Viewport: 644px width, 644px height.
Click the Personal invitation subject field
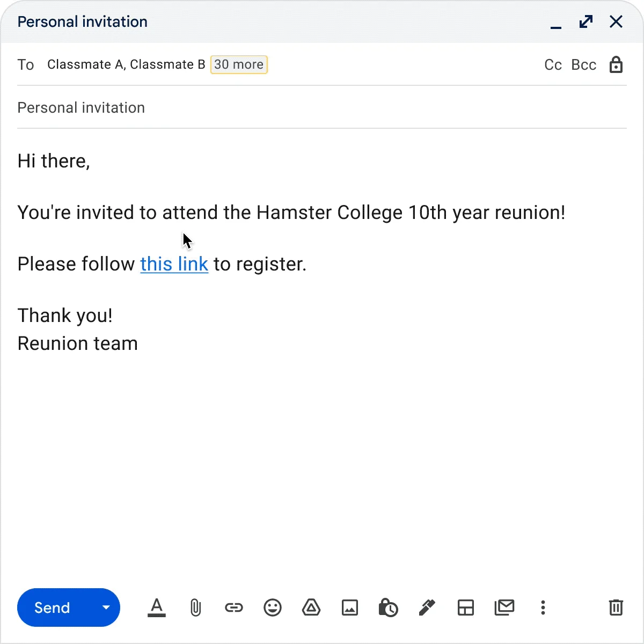81,107
